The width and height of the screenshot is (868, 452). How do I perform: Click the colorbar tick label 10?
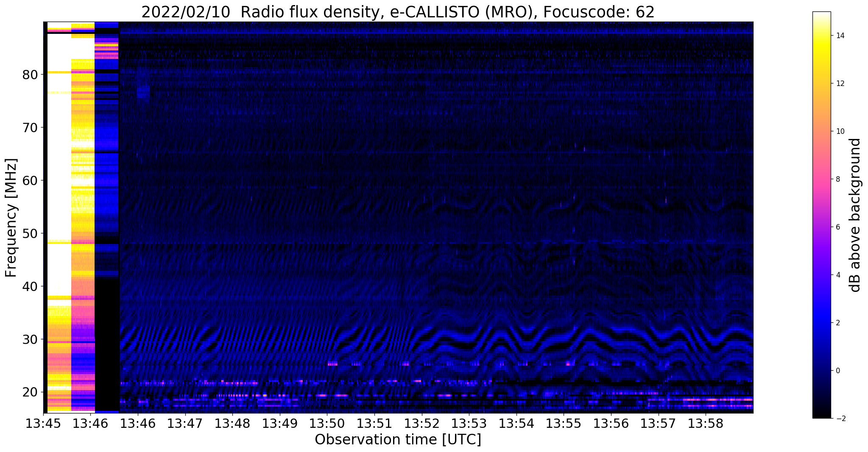point(839,131)
